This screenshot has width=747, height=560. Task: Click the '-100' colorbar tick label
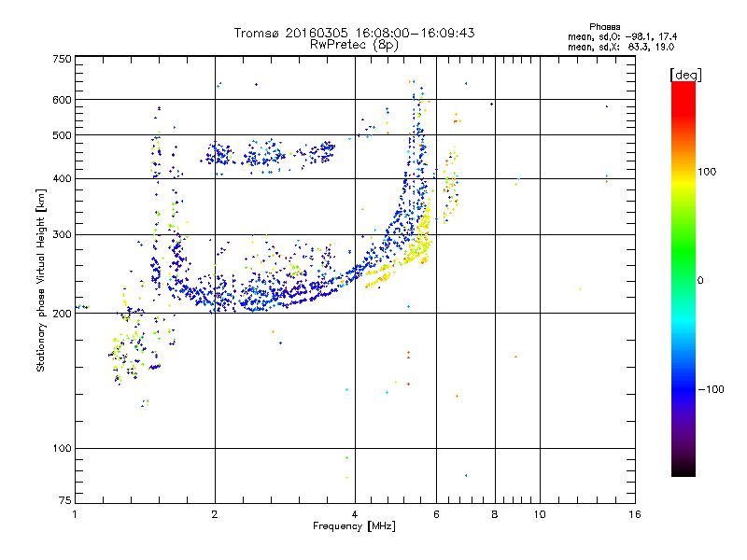click(711, 389)
